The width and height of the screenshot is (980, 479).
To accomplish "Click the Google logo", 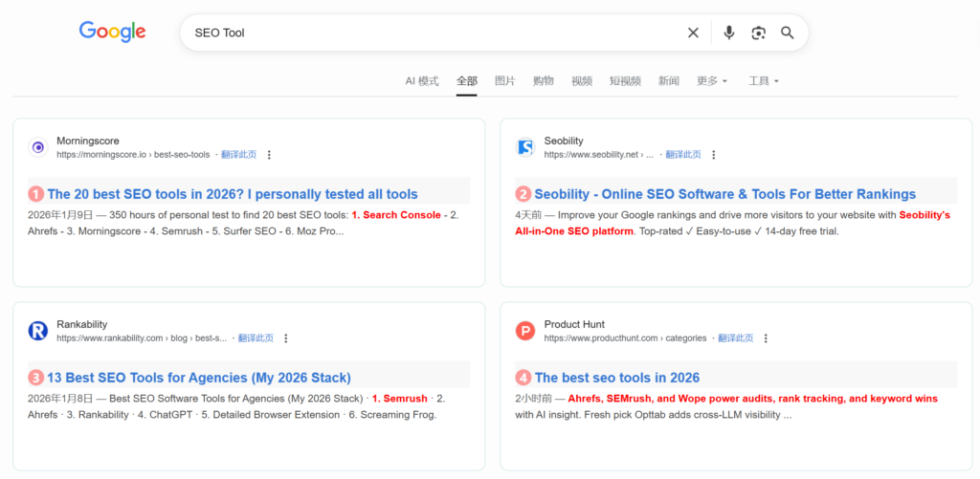I will point(112,32).
